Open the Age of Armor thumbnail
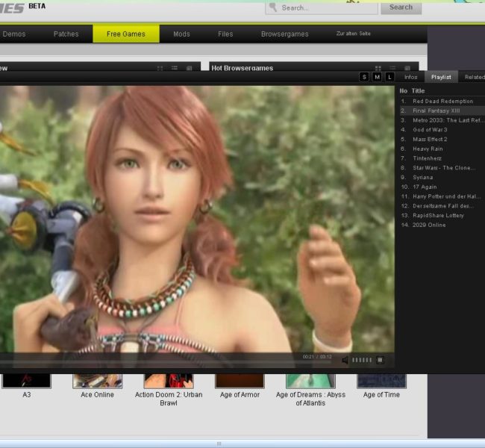 (240, 381)
